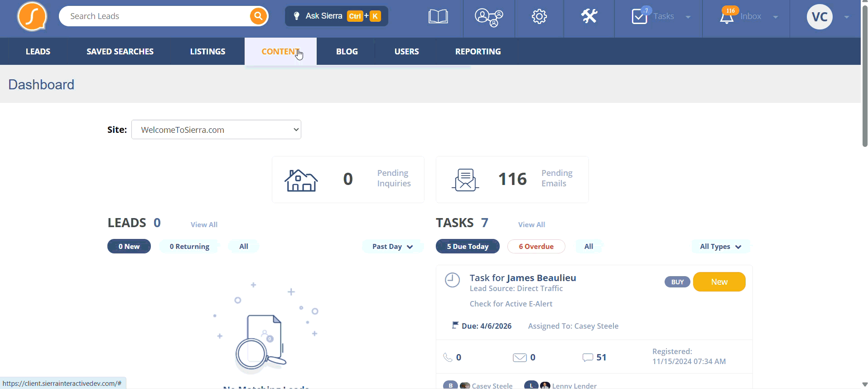The width and height of the screenshot is (868, 389).
Task: Go to the Reporting tab
Action: pos(478,52)
